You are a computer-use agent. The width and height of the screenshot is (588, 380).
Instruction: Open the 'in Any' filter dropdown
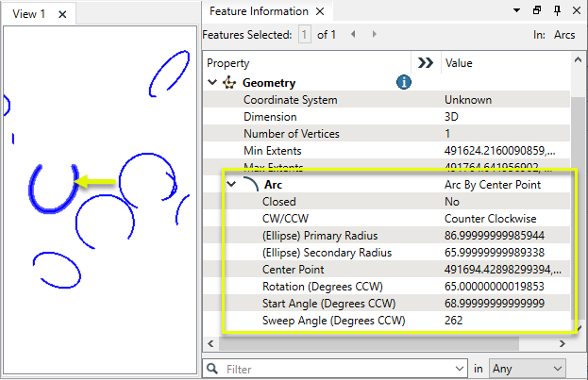(x=529, y=368)
